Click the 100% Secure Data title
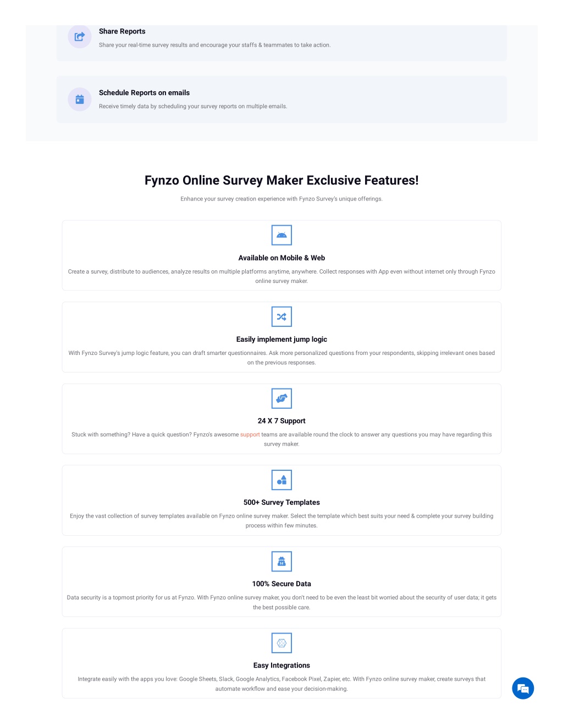This screenshot has height=728, width=563. click(x=281, y=584)
